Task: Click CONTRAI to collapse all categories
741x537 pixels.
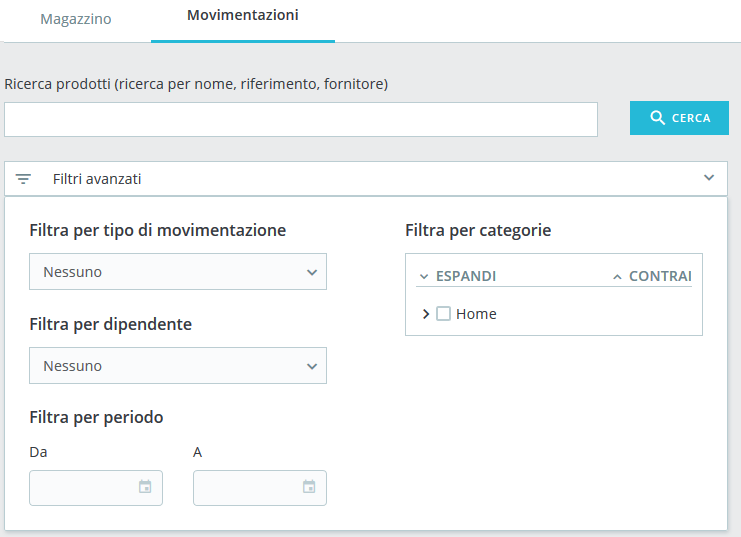Action: coord(660,276)
